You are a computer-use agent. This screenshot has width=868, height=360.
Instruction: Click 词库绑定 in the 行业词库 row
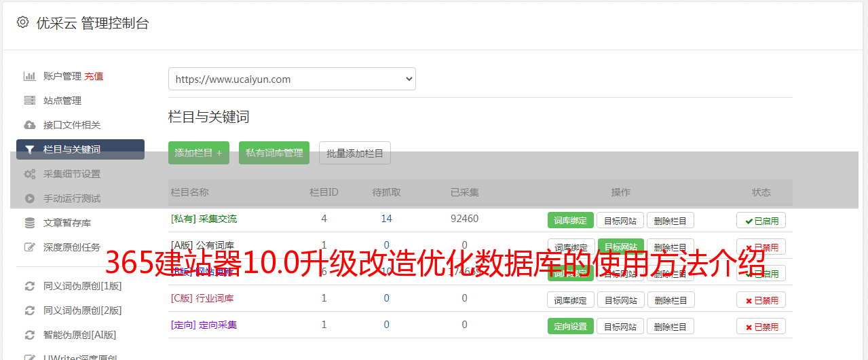571,300
